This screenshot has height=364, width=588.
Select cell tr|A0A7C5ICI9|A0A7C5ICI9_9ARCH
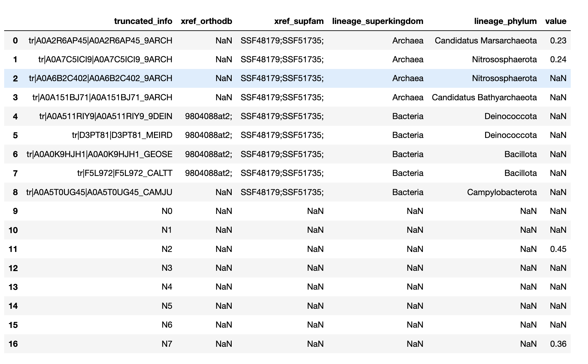(105, 59)
